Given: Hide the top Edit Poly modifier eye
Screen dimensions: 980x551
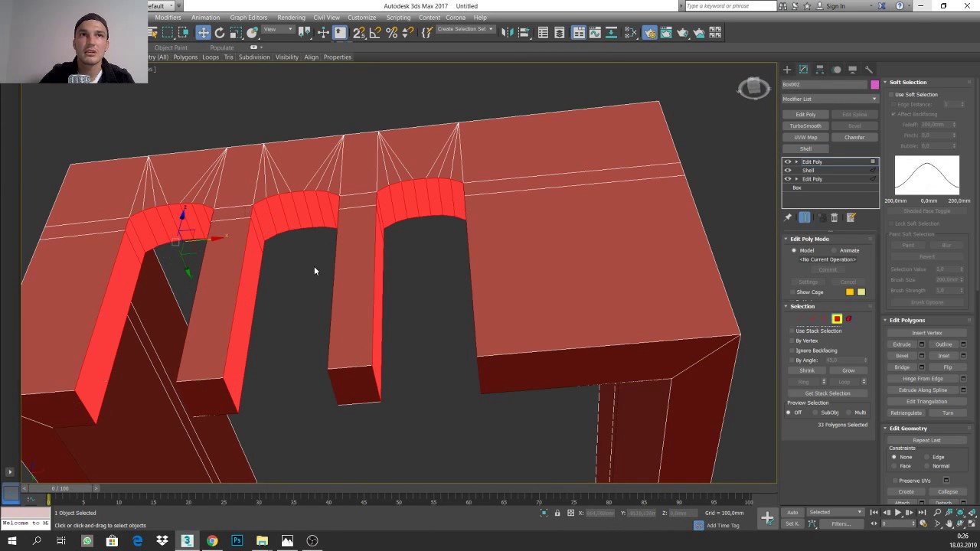Looking at the screenshot, I should 787,162.
